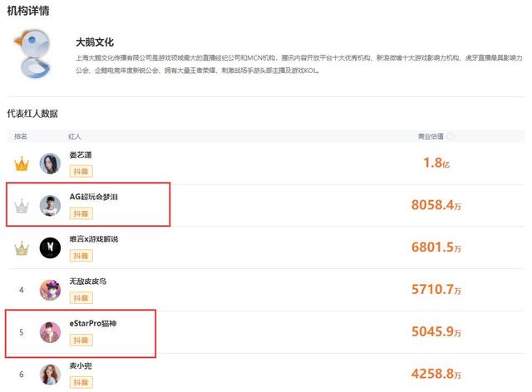Viewport: 532px width, 392px height.
Task: Click the 抖音 tag under eStarPro猫神
Action: (81, 341)
